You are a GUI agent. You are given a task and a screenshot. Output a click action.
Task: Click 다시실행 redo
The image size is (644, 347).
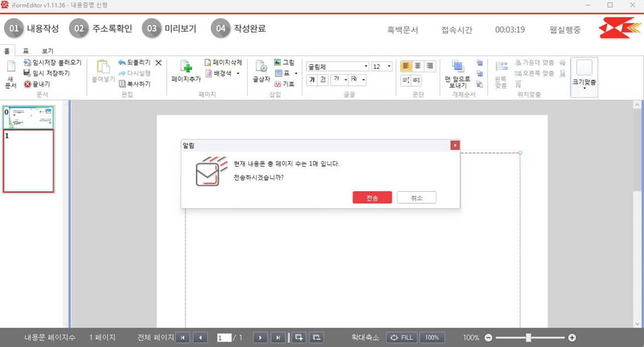[134, 73]
